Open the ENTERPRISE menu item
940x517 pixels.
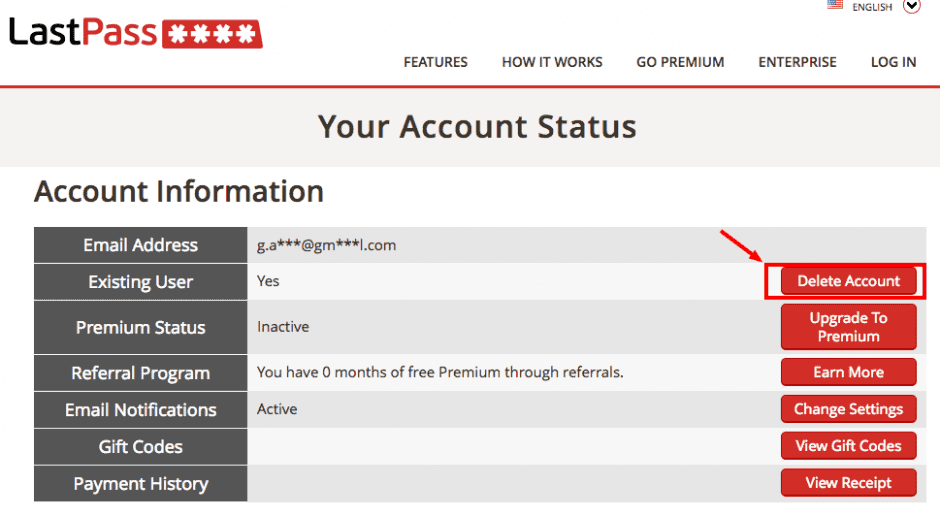797,62
